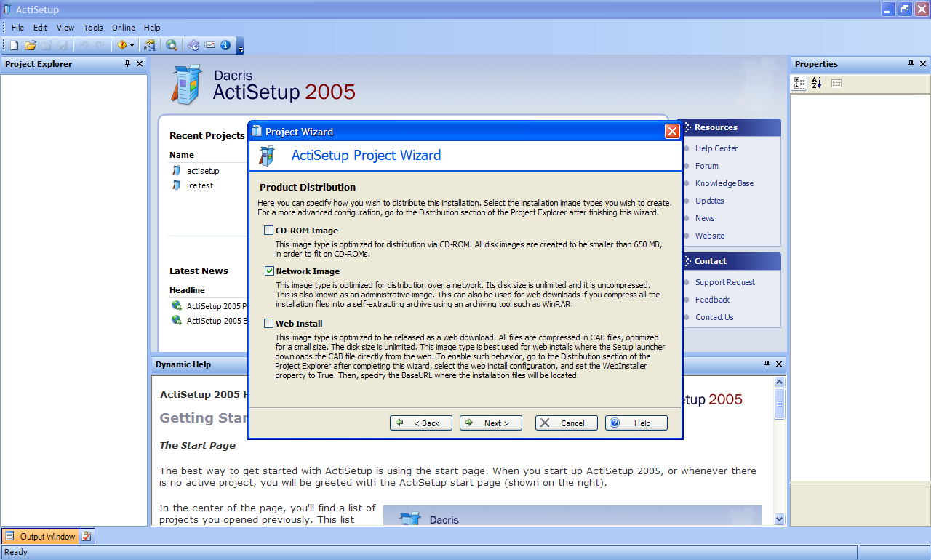
Task: Pin the Project Explorer panel
Action: 128,64
